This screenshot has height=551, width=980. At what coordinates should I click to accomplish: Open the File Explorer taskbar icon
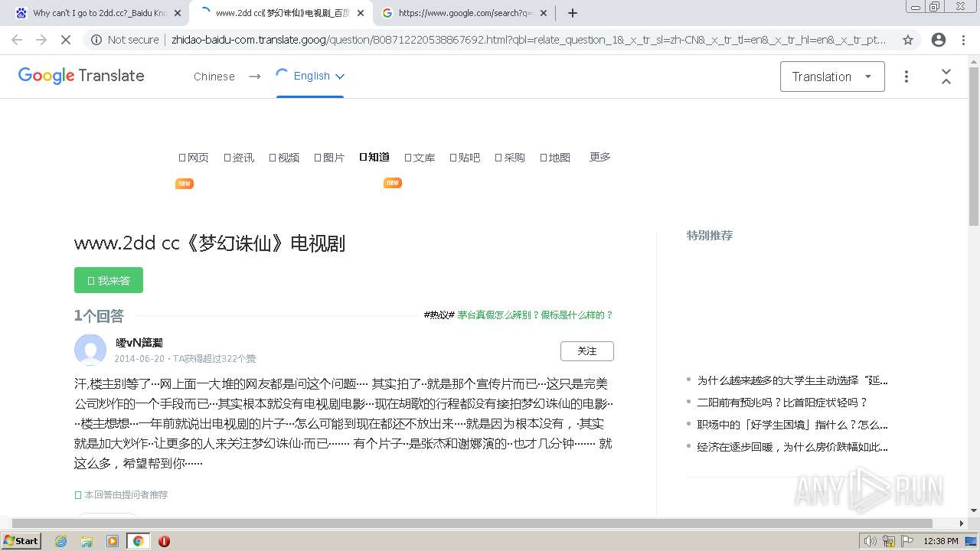pos(87,541)
